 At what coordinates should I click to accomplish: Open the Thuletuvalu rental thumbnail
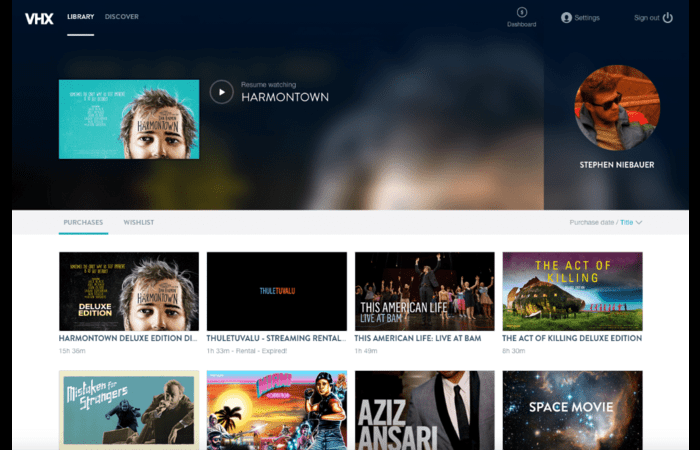click(x=277, y=291)
